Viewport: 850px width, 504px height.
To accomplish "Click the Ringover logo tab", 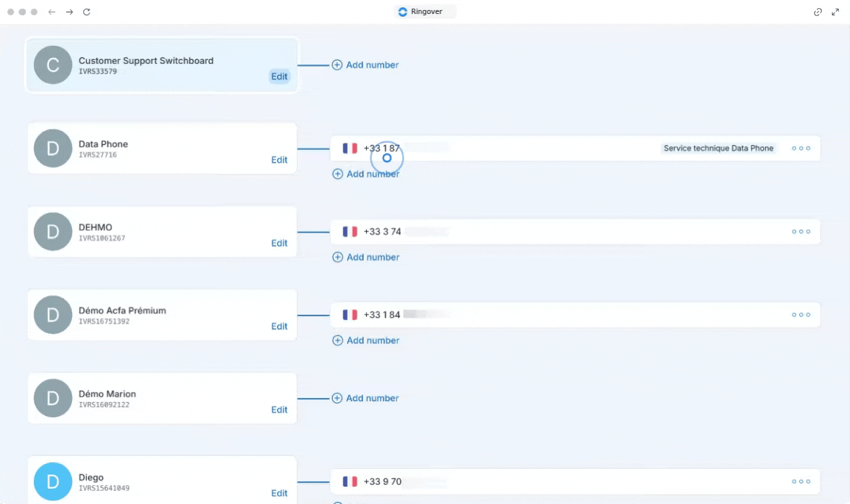I will click(x=425, y=11).
